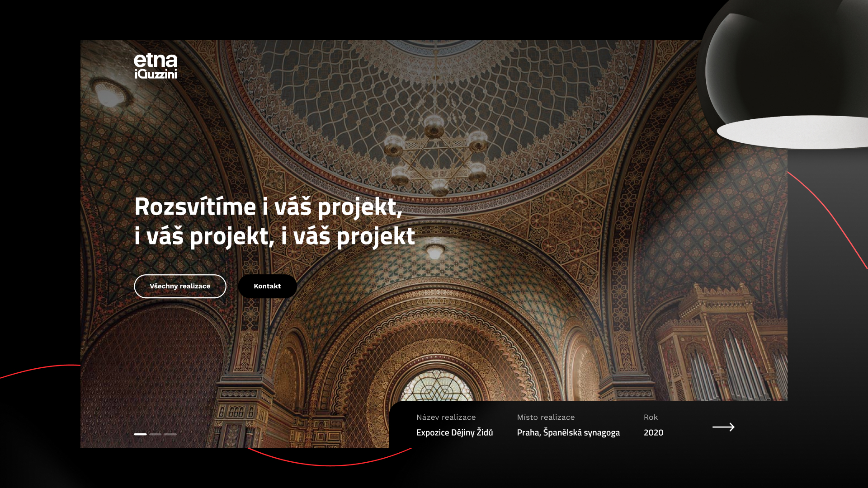Click the Rok label
Screen dimensions: 868x488
(x=651, y=417)
